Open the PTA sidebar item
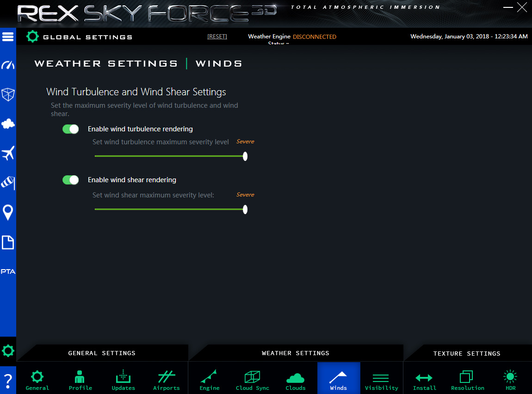The image size is (532, 394). pos(8,271)
